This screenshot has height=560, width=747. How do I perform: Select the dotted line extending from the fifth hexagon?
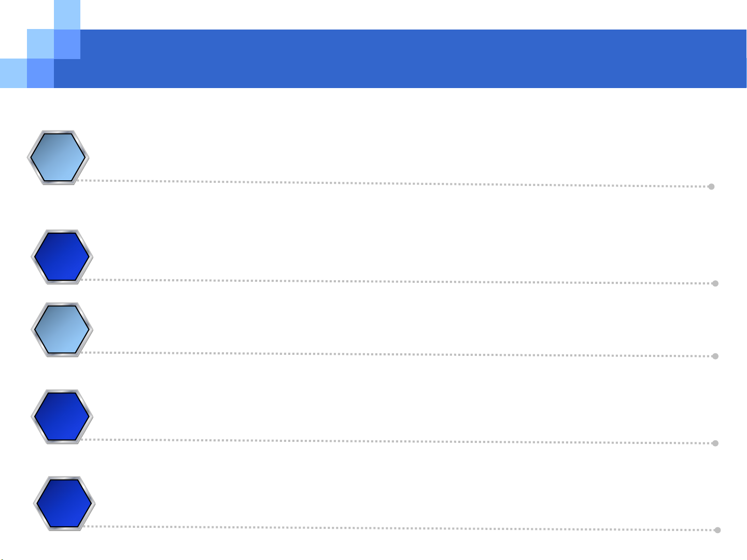[x=400, y=528]
